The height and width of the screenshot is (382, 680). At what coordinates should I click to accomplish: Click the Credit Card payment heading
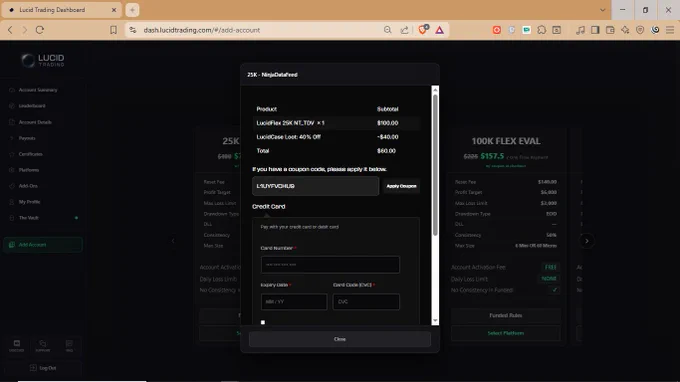(x=268, y=206)
